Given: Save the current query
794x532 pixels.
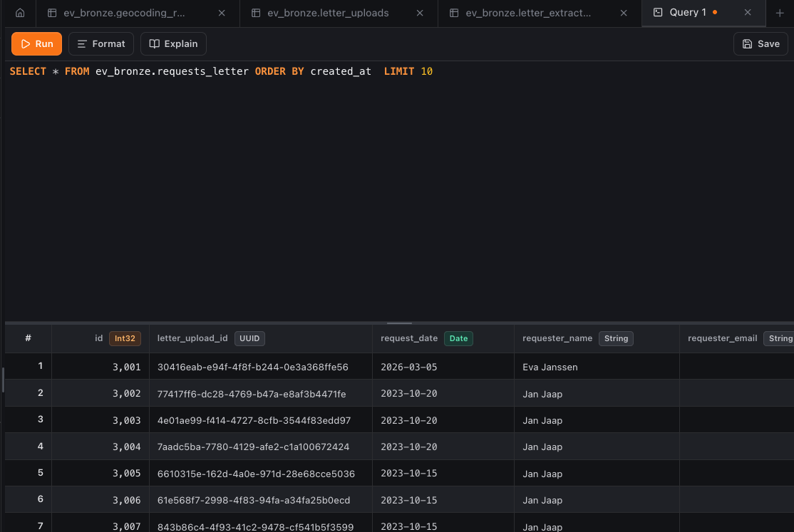Looking at the screenshot, I should coord(761,44).
